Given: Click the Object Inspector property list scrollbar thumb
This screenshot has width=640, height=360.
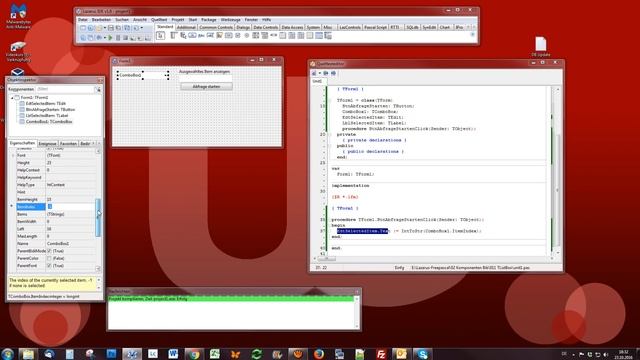Looking at the screenshot, I should [98, 217].
